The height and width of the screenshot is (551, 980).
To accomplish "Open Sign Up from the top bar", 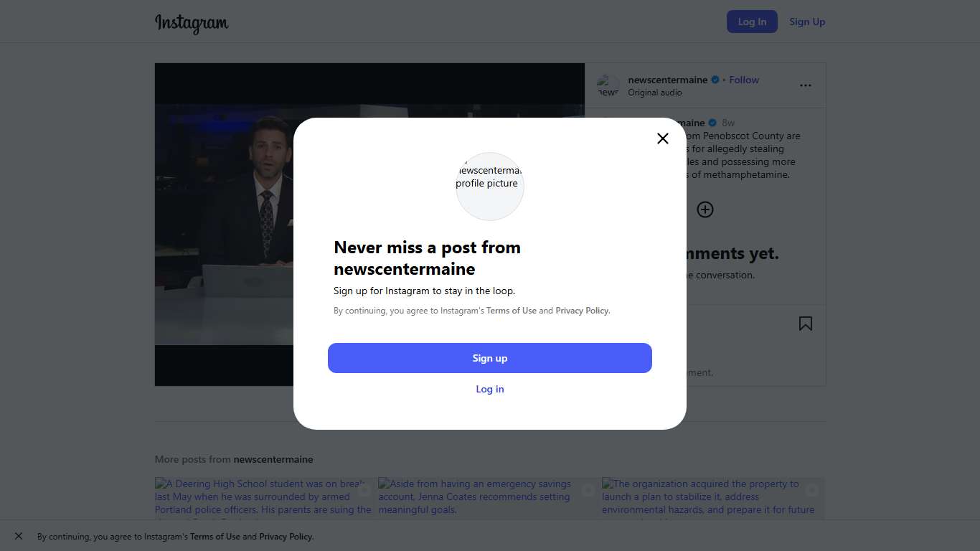I will (x=807, y=22).
